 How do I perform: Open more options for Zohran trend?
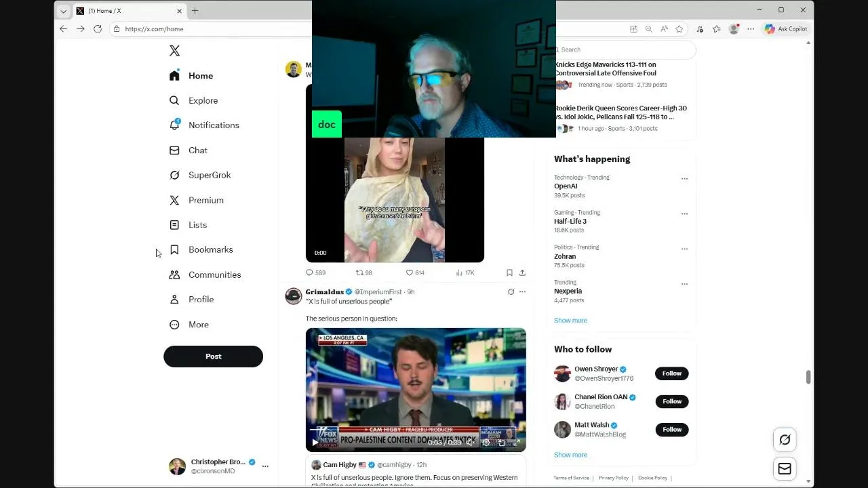pos(684,249)
